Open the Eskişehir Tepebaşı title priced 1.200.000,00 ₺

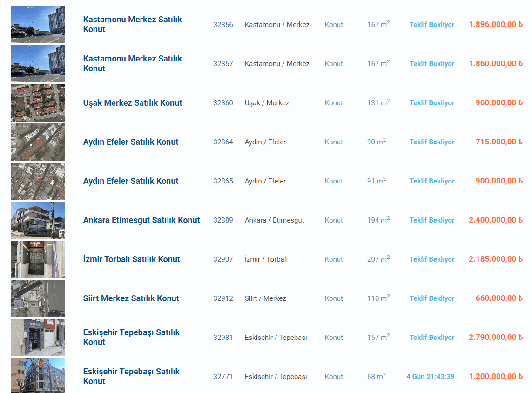(131, 376)
